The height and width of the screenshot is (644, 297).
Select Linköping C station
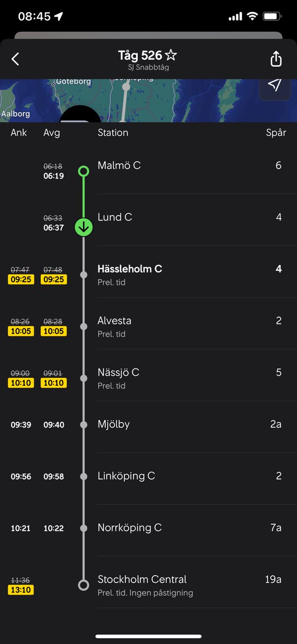coord(148,479)
